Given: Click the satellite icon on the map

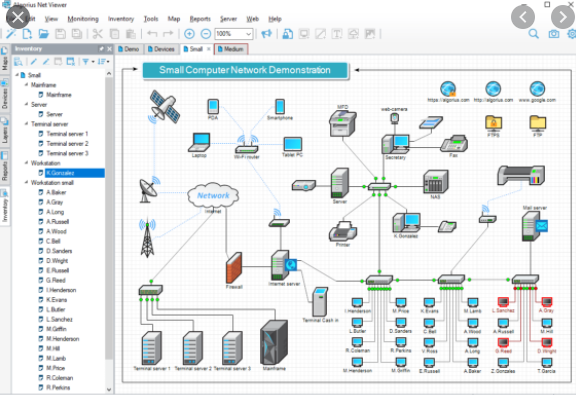Looking at the screenshot, I should 164,107.
